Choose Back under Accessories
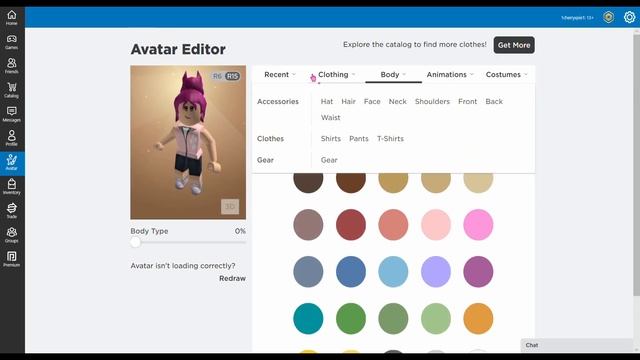Image resolution: width=640 pixels, height=360 pixels. (x=494, y=102)
